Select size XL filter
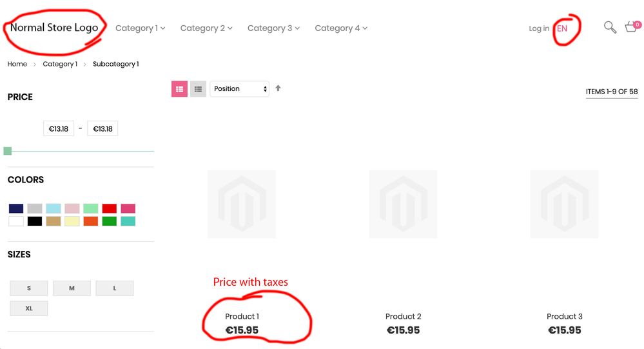644x349 pixels. click(x=29, y=308)
